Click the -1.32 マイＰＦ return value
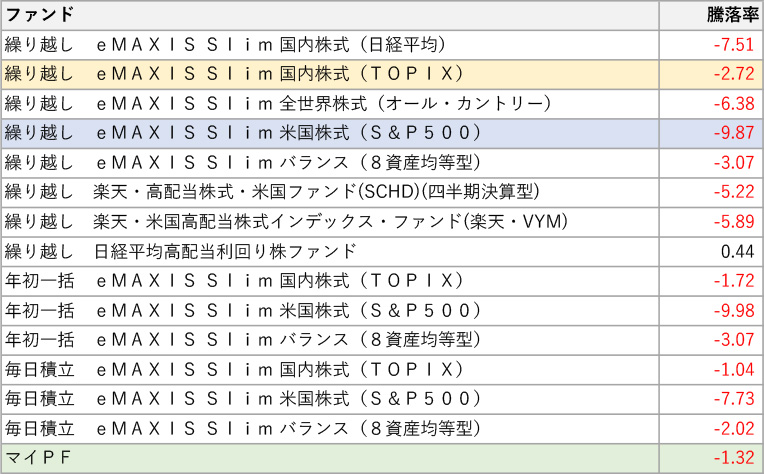 (735, 458)
